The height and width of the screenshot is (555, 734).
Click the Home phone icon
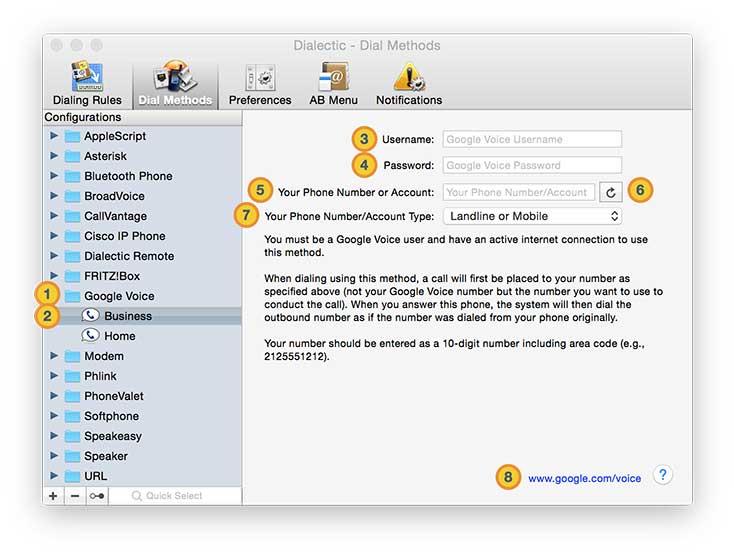coord(90,336)
